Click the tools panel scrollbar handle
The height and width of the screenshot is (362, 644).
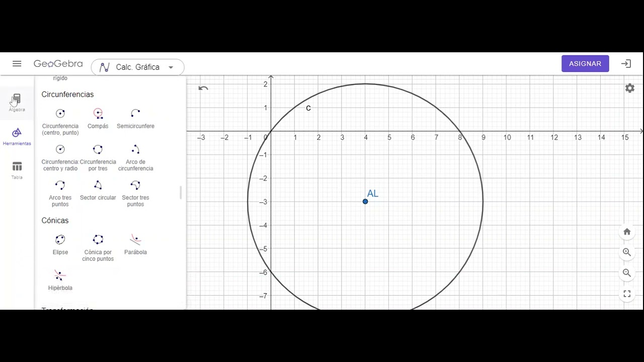[181, 193]
